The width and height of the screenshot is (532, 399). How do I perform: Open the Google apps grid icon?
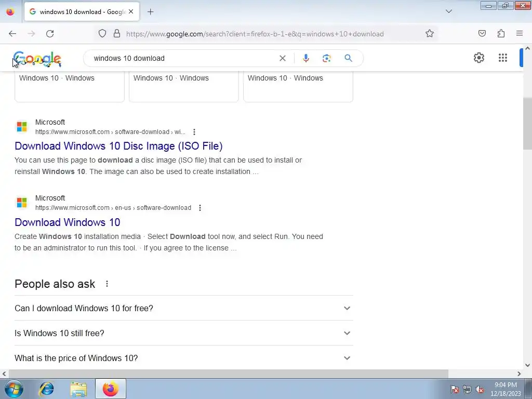tap(503, 58)
